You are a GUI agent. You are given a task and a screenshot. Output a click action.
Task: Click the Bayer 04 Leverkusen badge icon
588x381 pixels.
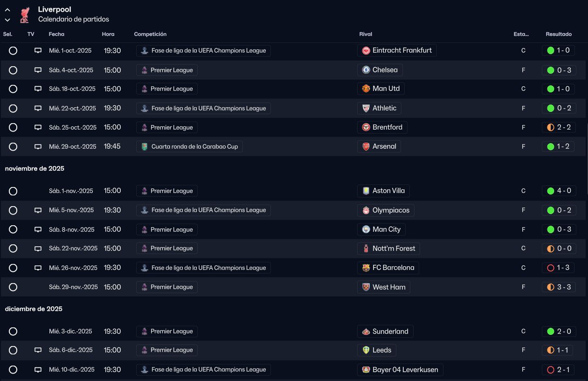coord(366,370)
